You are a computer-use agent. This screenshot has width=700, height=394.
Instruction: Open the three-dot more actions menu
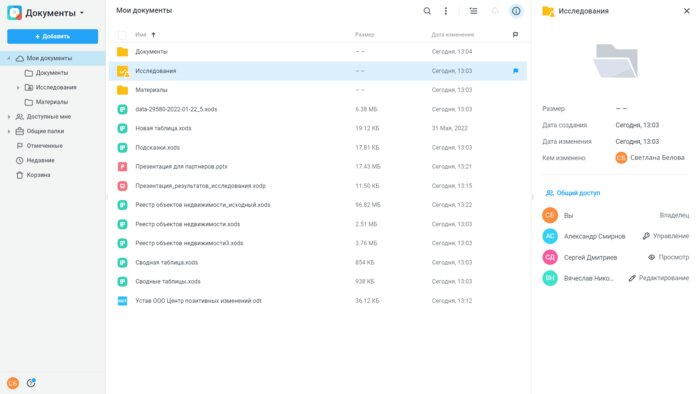446,11
